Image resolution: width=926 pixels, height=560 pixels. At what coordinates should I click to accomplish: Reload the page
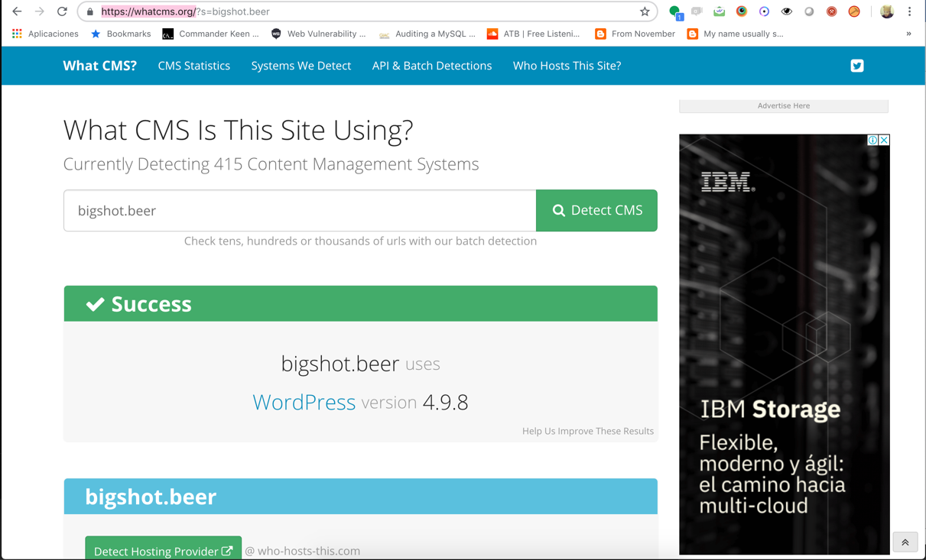coord(62,11)
